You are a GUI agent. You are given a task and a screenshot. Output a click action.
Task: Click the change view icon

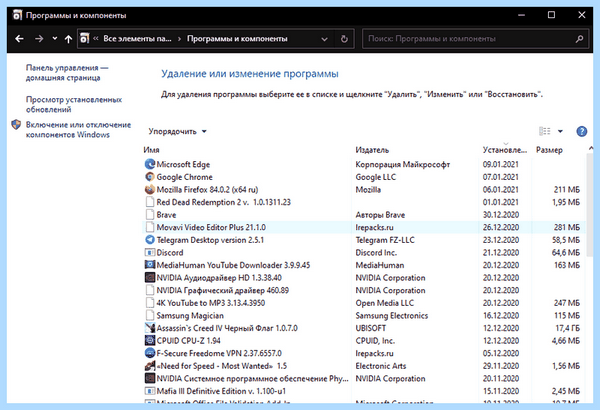545,131
